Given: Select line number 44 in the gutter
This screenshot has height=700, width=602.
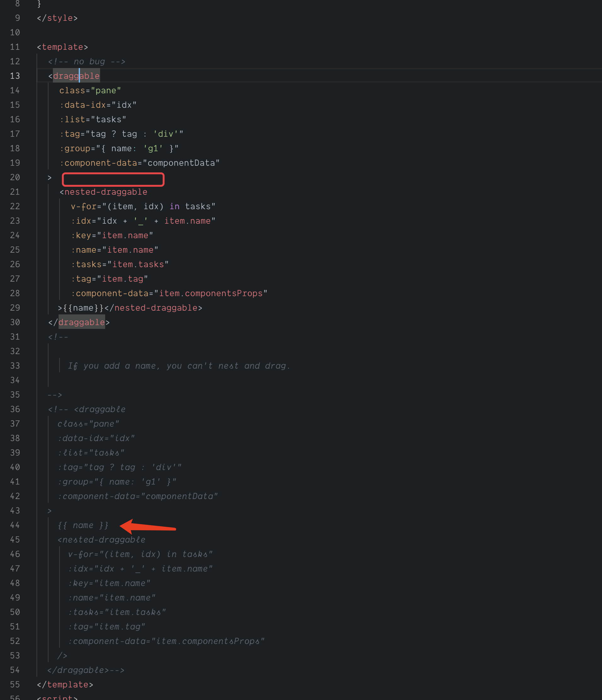Looking at the screenshot, I should pos(15,525).
